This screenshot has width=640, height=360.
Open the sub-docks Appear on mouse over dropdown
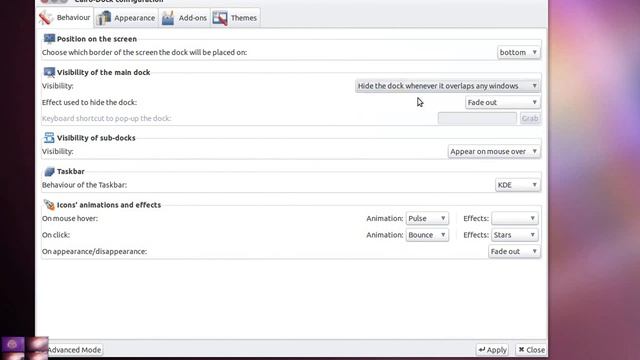coord(494,151)
